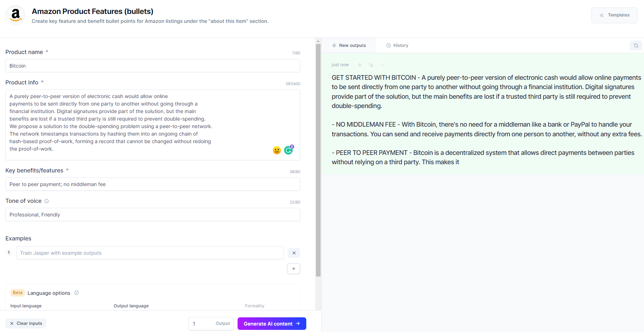Image resolution: width=644 pixels, height=332 pixels.
Task: Click the Amazon logo icon
Action: pyautogui.click(x=15, y=15)
